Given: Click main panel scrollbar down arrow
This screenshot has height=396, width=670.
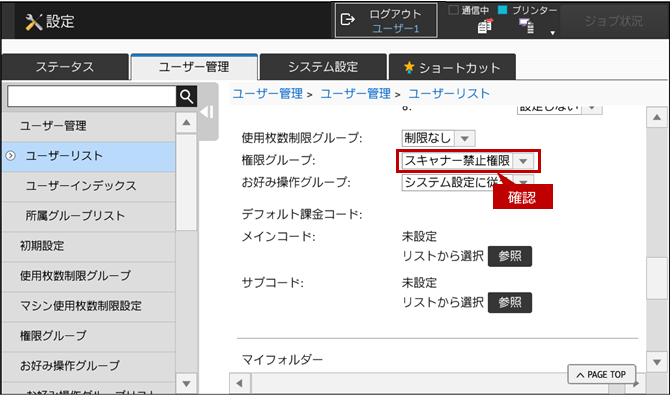Looking at the screenshot, I should 657,362.
